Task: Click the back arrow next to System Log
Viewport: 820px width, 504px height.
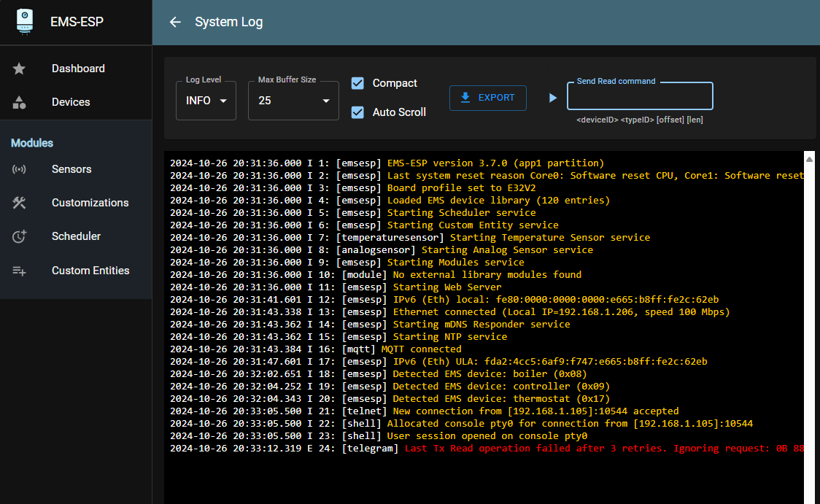Action: coord(175,22)
